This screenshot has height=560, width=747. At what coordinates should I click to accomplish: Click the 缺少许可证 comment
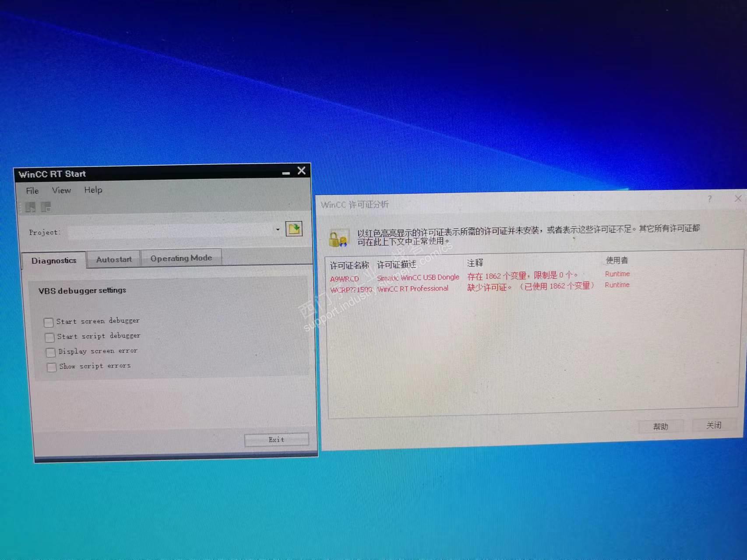pyautogui.click(x=531, y=287)
